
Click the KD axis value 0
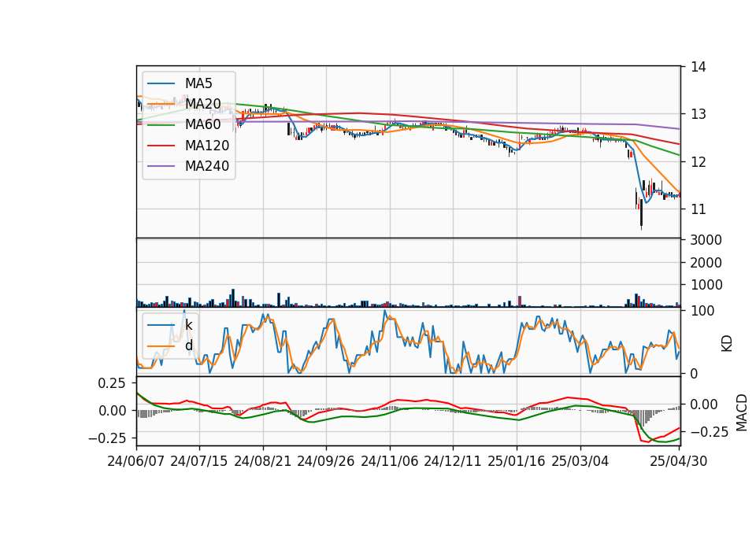point(695,373)
